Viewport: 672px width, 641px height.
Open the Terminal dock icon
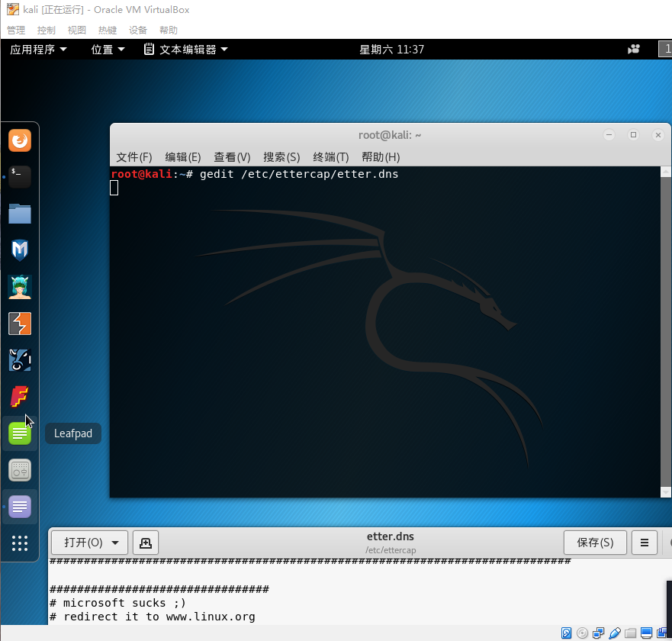tap(20, 177)
